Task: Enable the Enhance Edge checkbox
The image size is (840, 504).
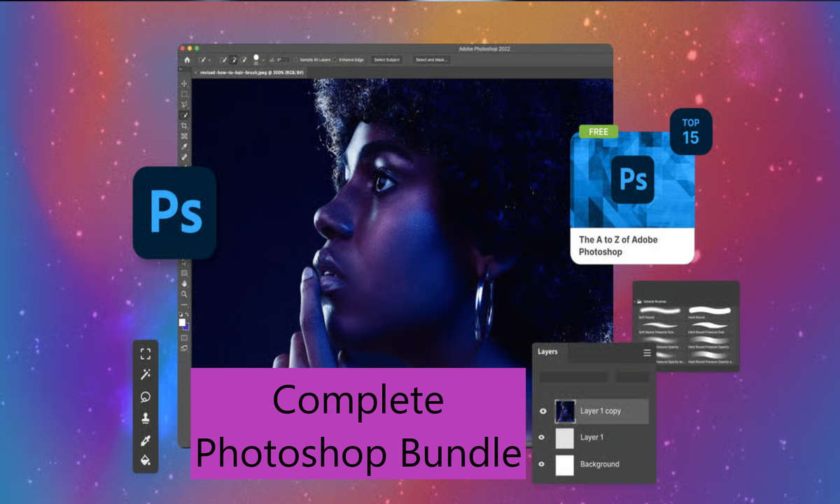Action: [335, 59]
